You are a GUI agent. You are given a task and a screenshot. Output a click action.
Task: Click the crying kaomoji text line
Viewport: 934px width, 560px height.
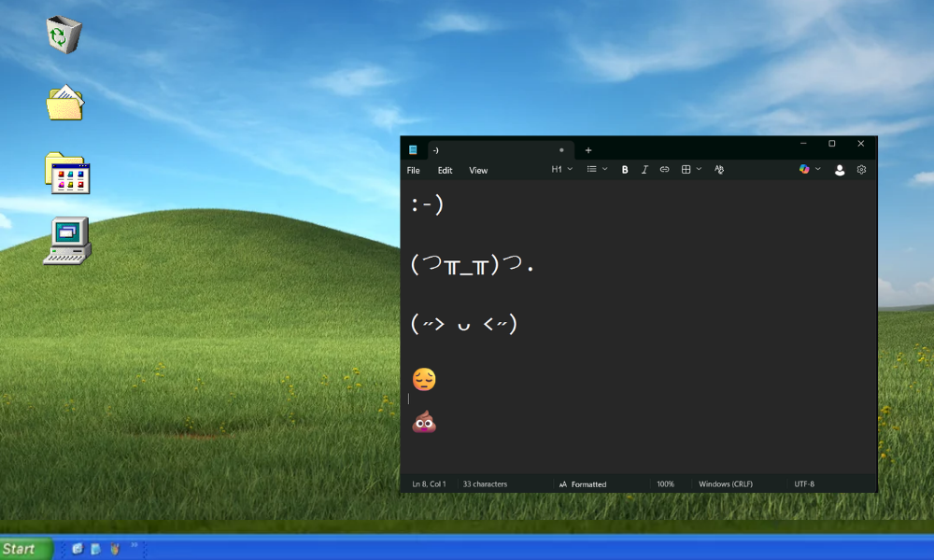472,264
